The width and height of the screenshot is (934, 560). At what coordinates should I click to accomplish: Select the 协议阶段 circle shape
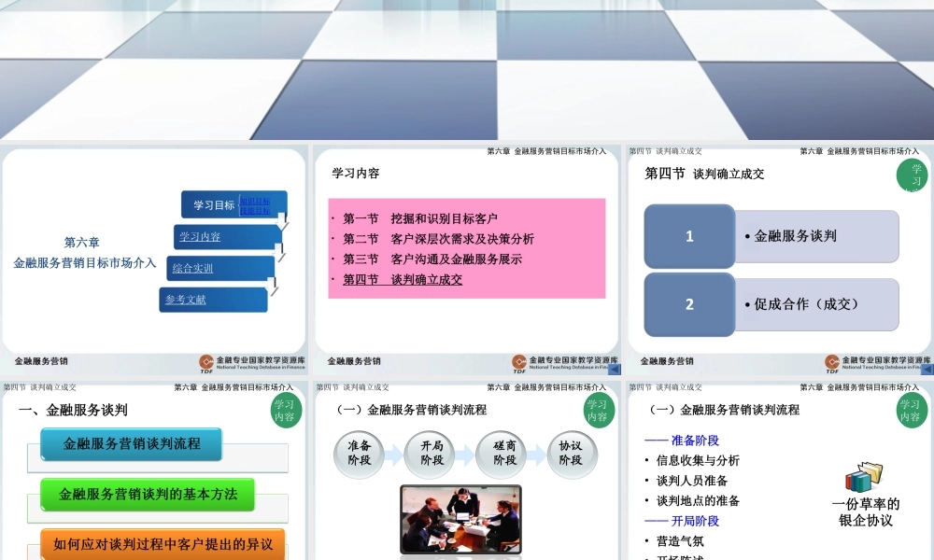(x=573, y=455)
